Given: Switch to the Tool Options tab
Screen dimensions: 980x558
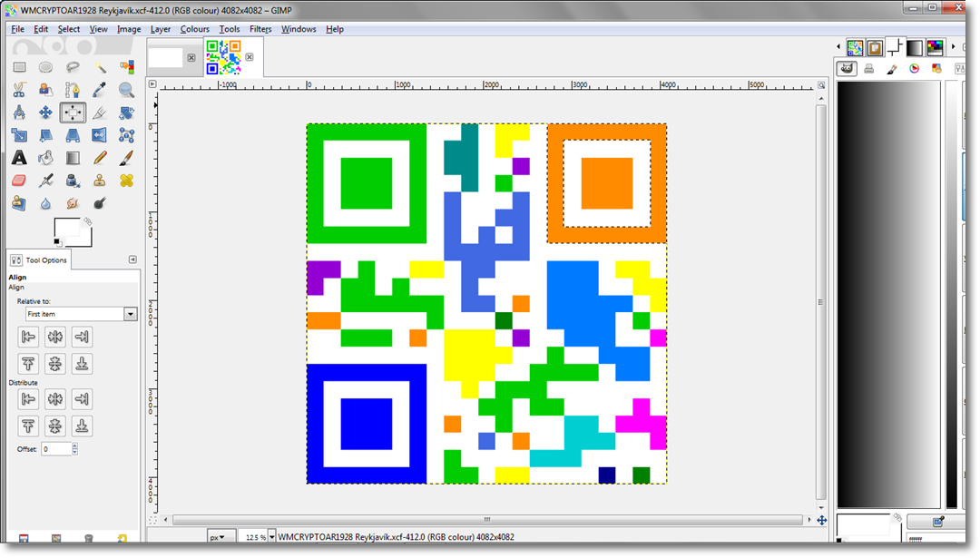Looking at the screenshot, I should [39, 259].
